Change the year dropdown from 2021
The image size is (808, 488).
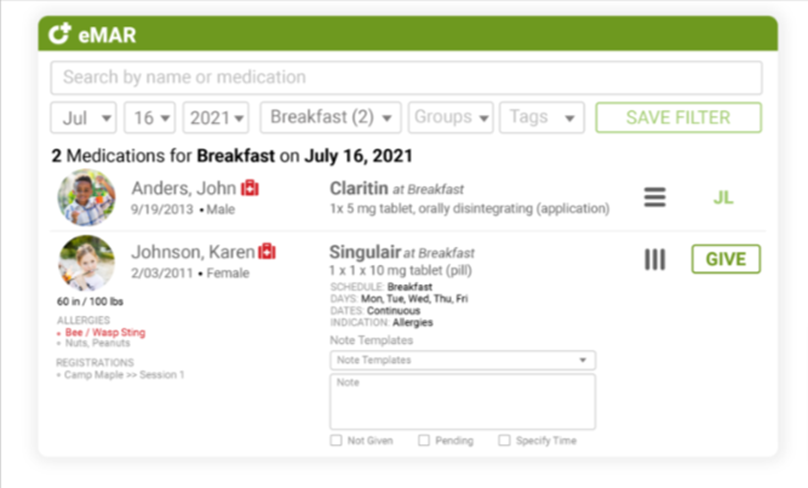[x=218, y=117]
